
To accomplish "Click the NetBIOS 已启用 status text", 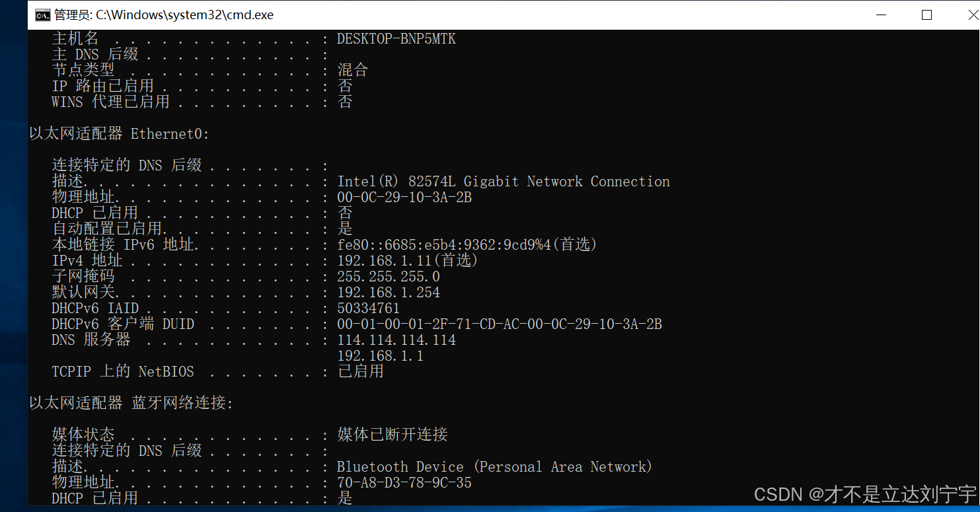I will tap(360, 371).
